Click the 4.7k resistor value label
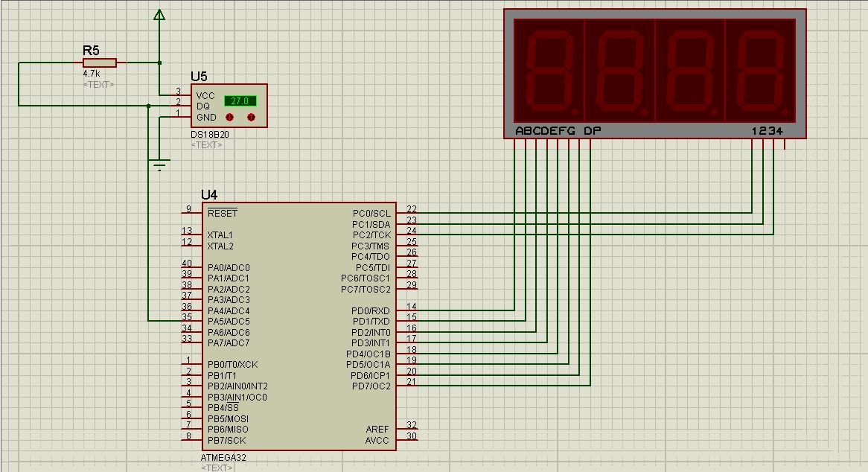This screenshot has width=868, height=472. (x=92, y=74)
